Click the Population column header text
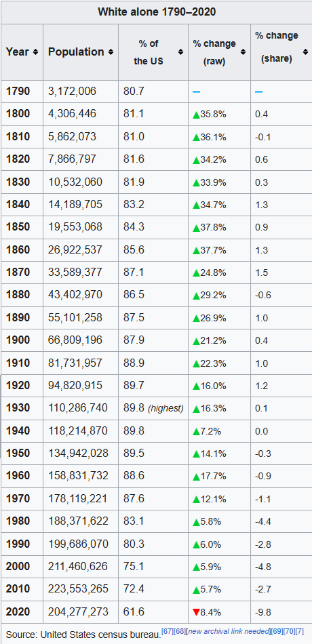Screen dimensions: 312x644 (x=76, y=52)
